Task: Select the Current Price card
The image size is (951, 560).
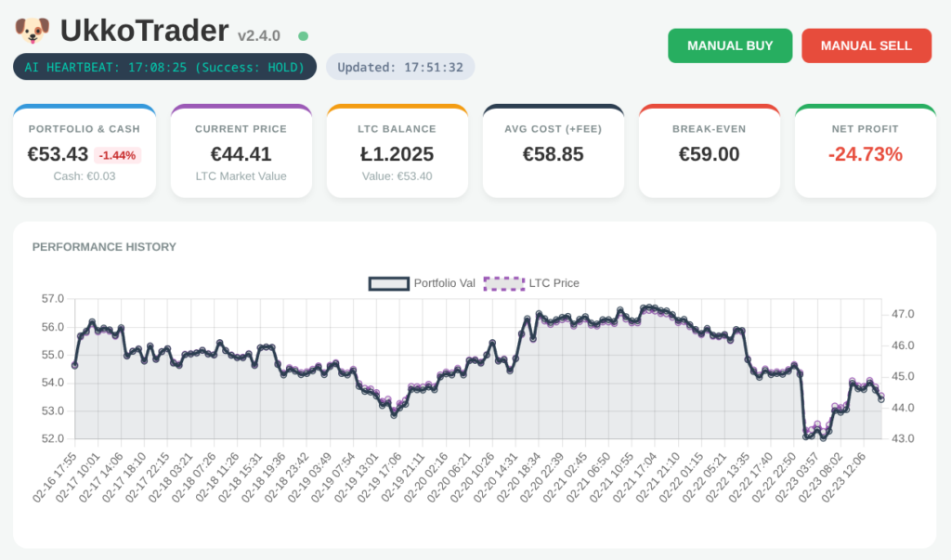Action: pos(241,149)
